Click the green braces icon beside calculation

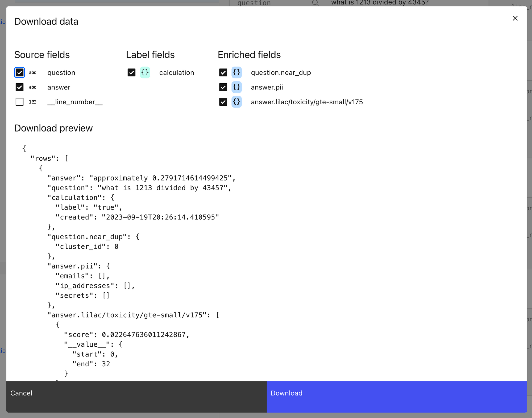(145, 72)
